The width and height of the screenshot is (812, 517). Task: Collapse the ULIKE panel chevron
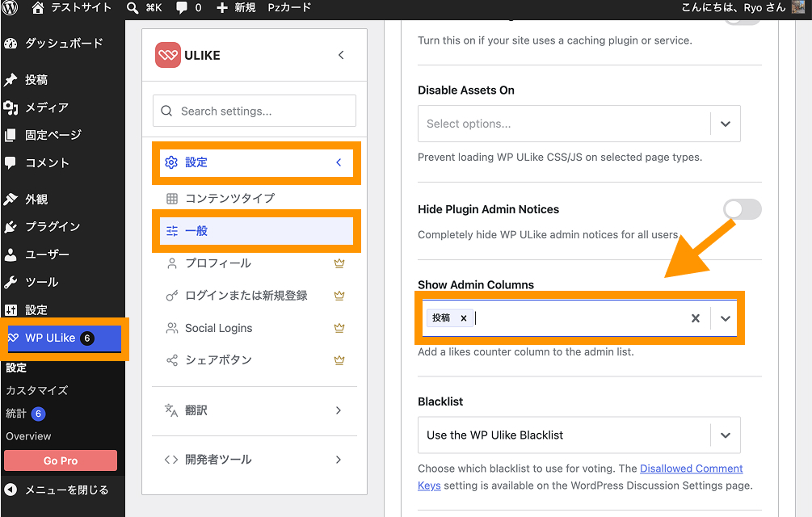[341, 55]
